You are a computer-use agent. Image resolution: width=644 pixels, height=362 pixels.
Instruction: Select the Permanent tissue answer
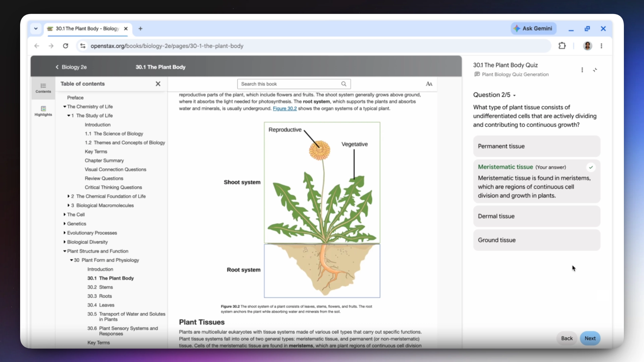point(537,146)
